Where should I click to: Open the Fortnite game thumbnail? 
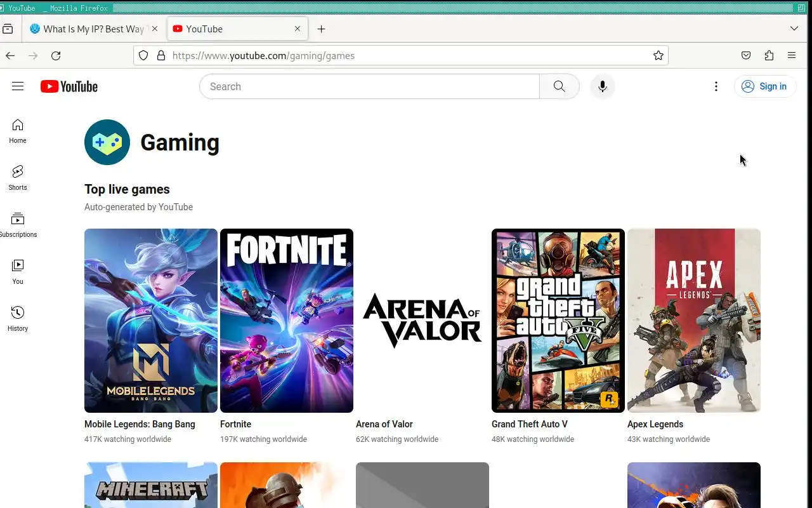(x=287, y=321)
